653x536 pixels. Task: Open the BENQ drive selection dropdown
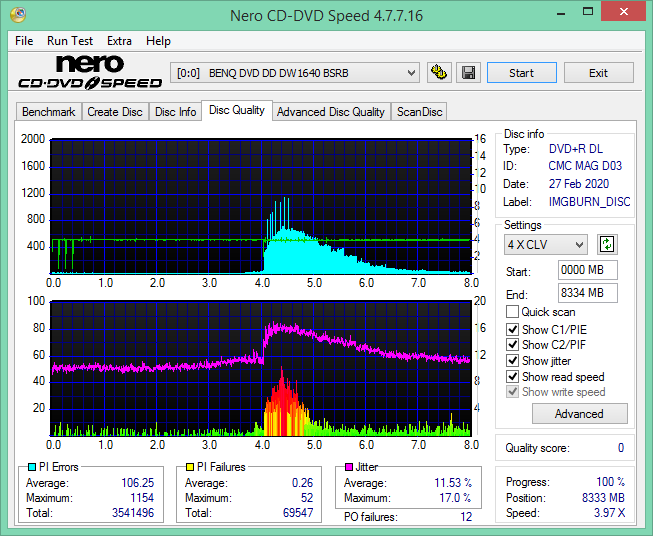pos(294,73)
